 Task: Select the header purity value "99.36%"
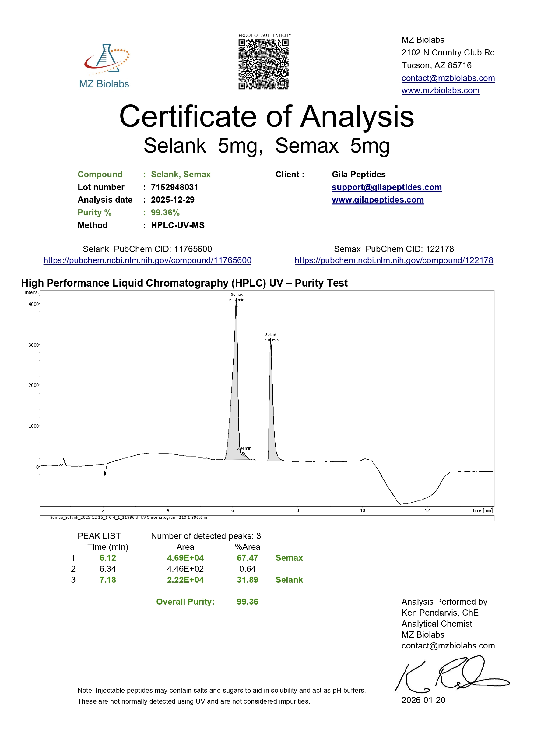pos(165,212)
